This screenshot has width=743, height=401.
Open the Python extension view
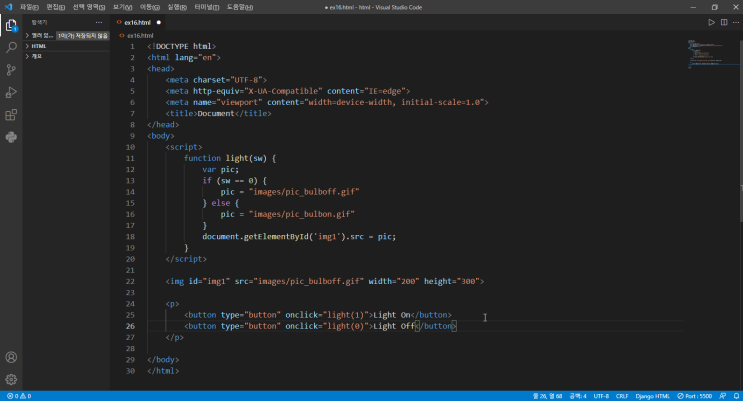coord(11,137)
